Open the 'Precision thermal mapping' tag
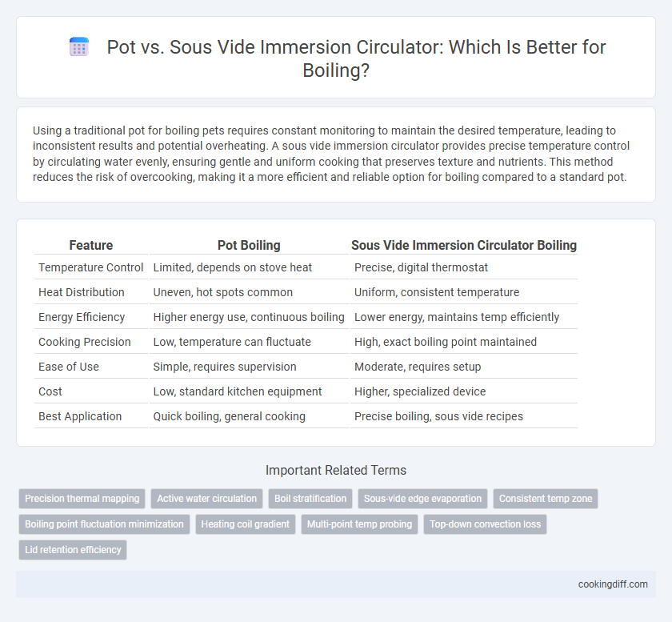672x622 pixels. point(82,499)
